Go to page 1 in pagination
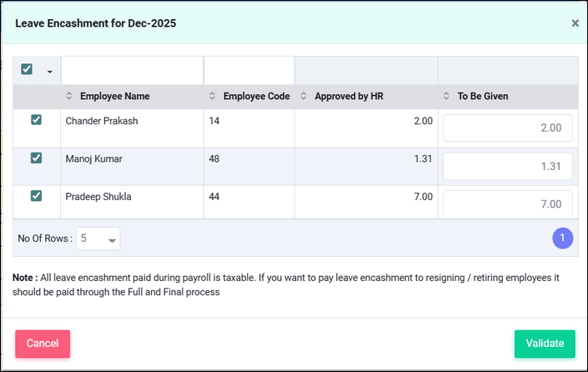Image resolution: width=588 pixels, height=372 pixels. (x=562, y=239)
